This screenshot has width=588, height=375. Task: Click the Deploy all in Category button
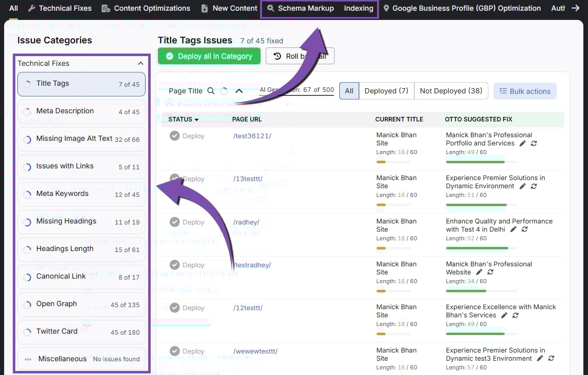coord(209,56)
